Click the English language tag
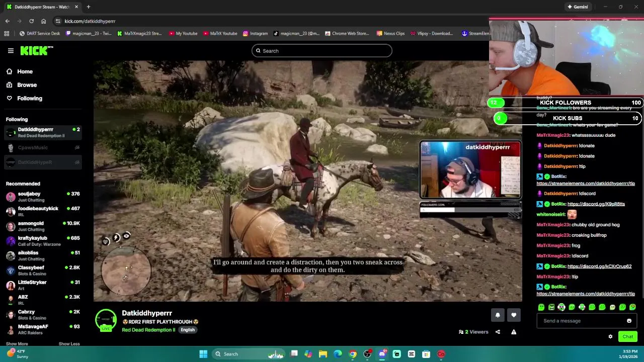This screenshot has height=362, width=644. [188, 330]
